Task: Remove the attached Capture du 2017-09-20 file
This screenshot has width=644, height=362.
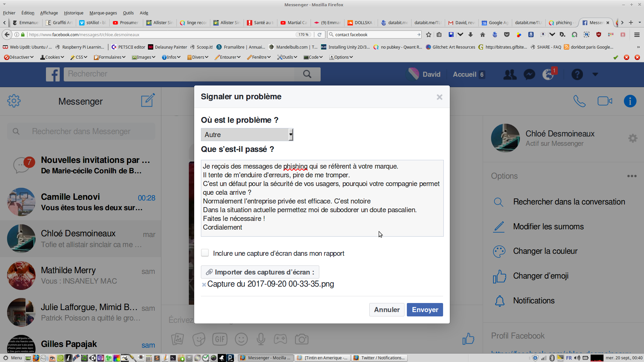Action: pos(204,285)
